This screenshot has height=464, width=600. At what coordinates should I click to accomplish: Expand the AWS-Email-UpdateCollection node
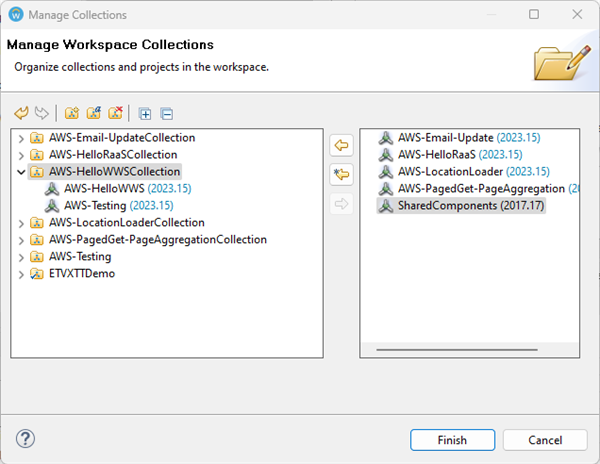(21, 138)
